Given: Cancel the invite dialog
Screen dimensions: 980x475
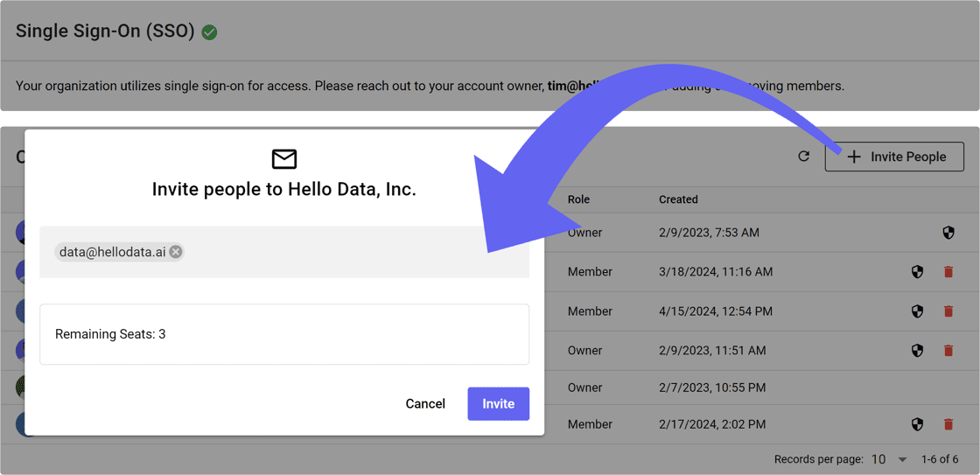Looking at the screenshot, I should pyautogui.click(x=425, y=404).
